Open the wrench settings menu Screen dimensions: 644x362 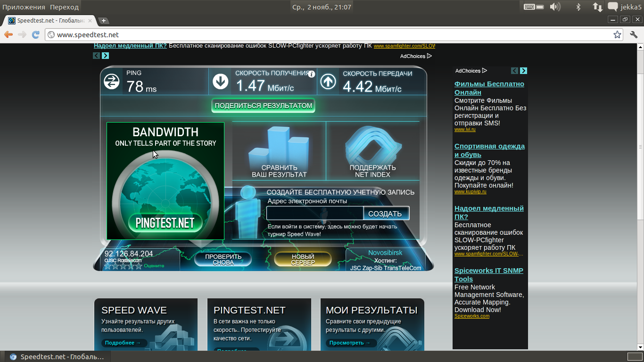(634, 34)
